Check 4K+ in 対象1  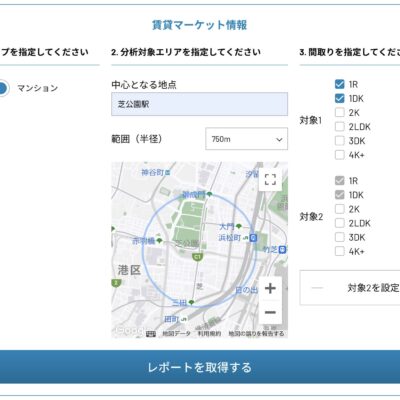click(x=339, y=155)
